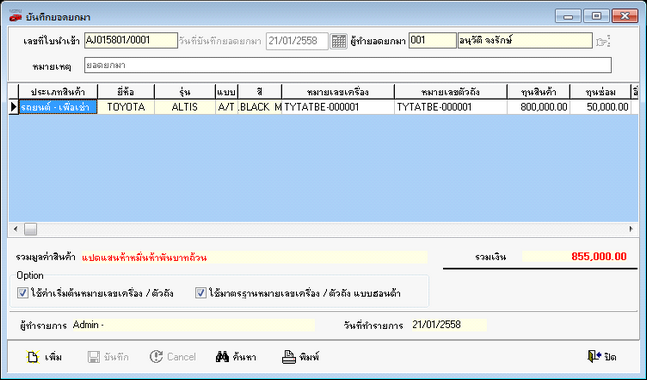Click the right arrow of horizontal scrollbar
647x380 pixels.
[x=631, y=229]
